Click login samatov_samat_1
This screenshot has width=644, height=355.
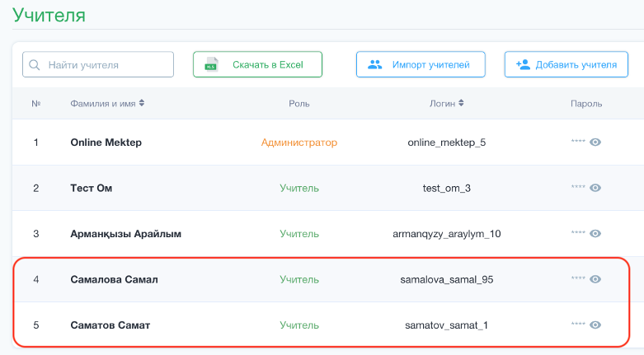click(x=446, y=325)
